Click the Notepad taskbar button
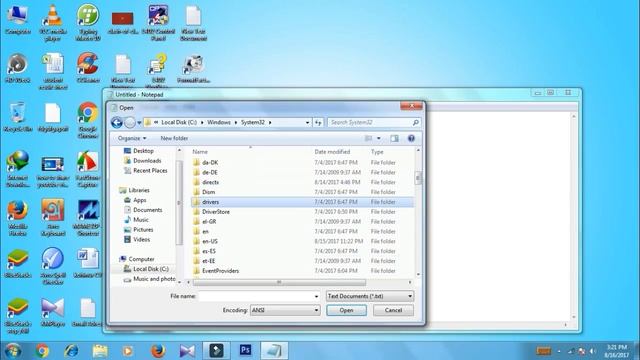Viewport: 640px width, 360px height. (x=274, y=351)
